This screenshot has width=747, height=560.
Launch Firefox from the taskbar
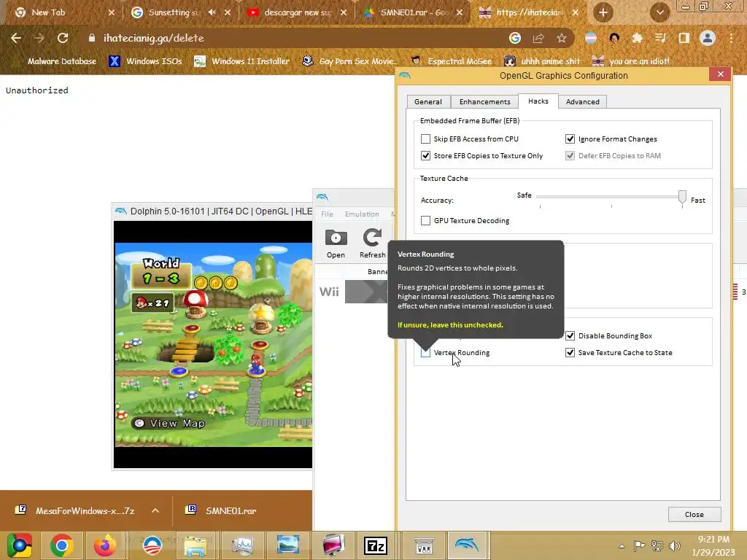(x=105, y=545)
